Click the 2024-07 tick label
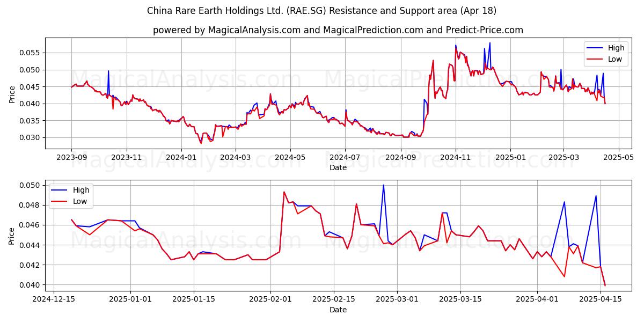This screenshot has height=322, width=644. (345, 157)
